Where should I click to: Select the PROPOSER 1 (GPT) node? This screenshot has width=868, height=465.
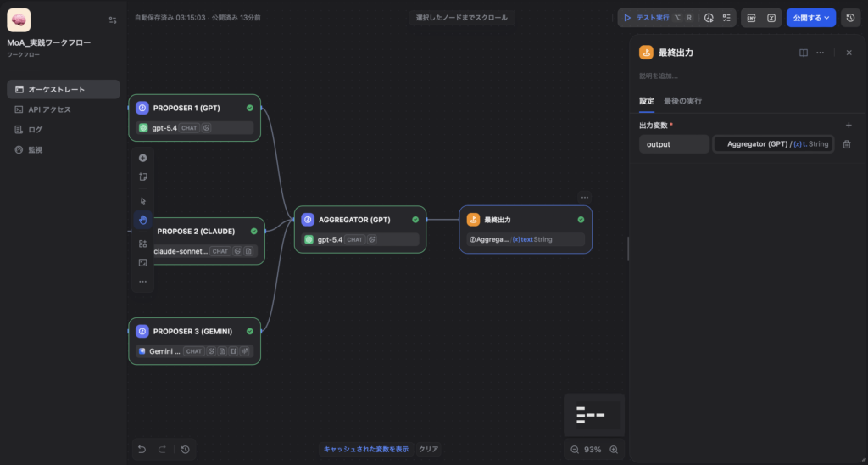pyautogui.click(x=194, y=117)
